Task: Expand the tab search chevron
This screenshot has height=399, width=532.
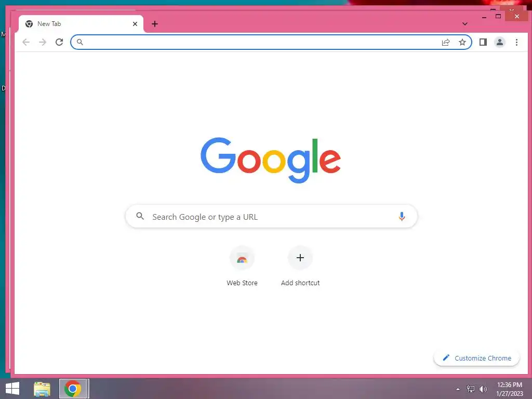Action: [465, 24]
